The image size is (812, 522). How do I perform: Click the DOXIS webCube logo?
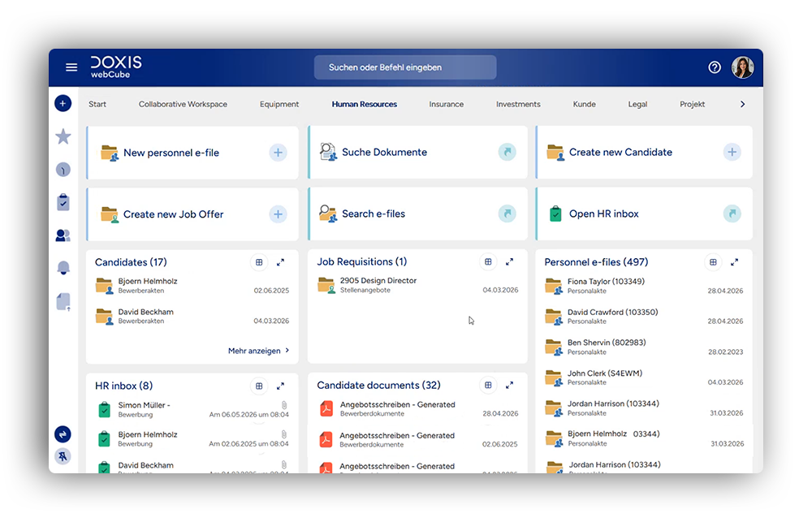[x=116, y=67]
